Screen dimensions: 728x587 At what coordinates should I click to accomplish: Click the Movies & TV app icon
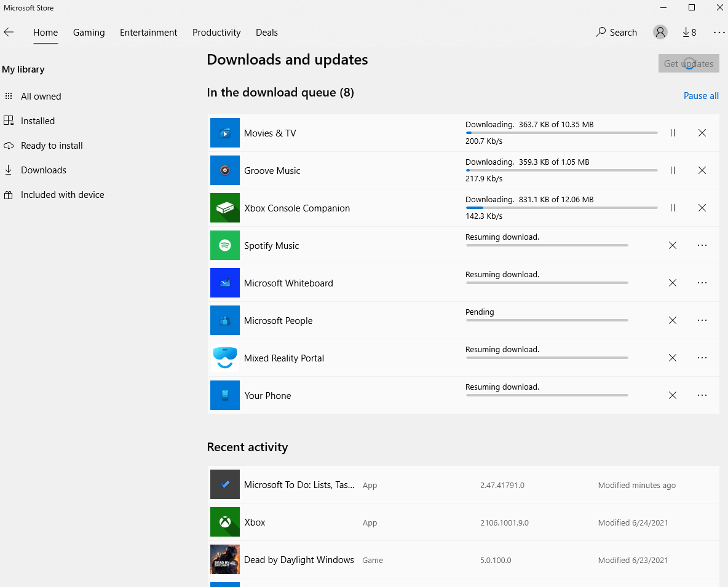pos(224,133)
